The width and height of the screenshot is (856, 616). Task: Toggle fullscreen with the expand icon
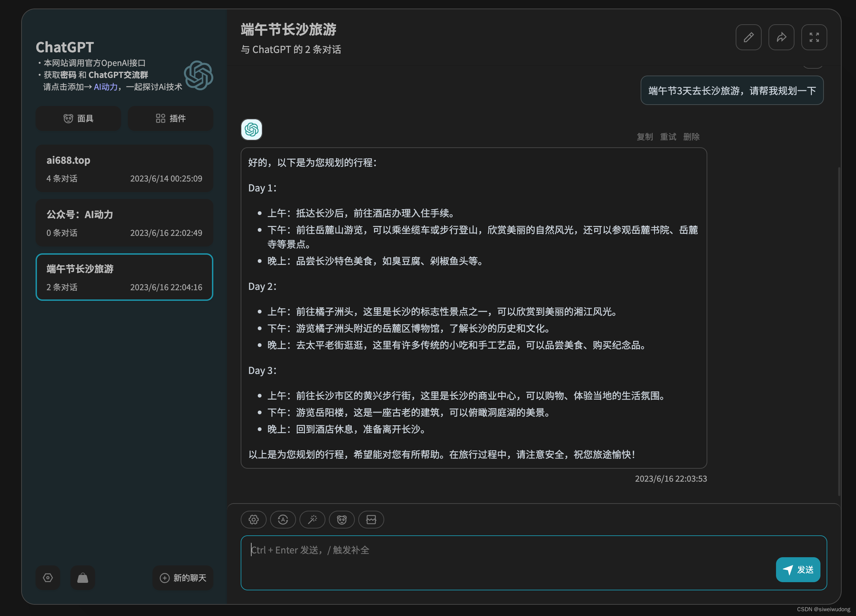(814, 37)
